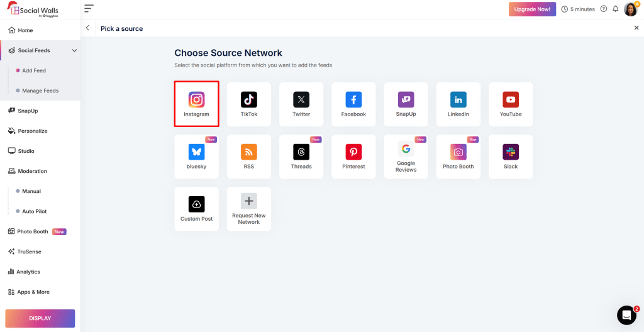Click the Request New Network plus card
This screenshot has width=644, height=332.
coord(249,209)
